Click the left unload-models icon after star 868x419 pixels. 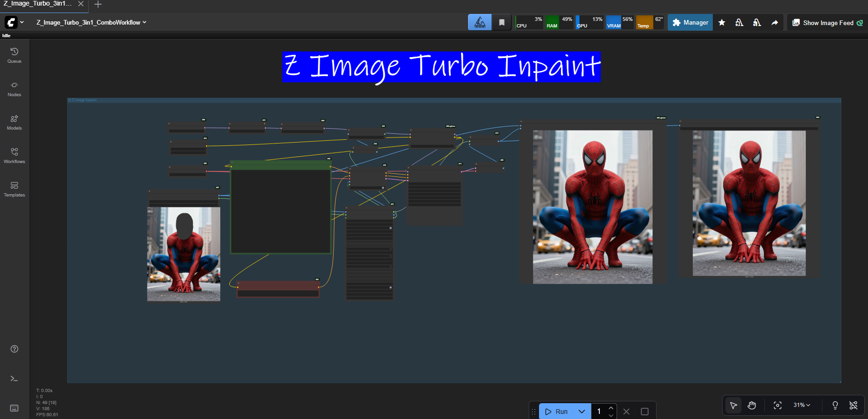739,22
